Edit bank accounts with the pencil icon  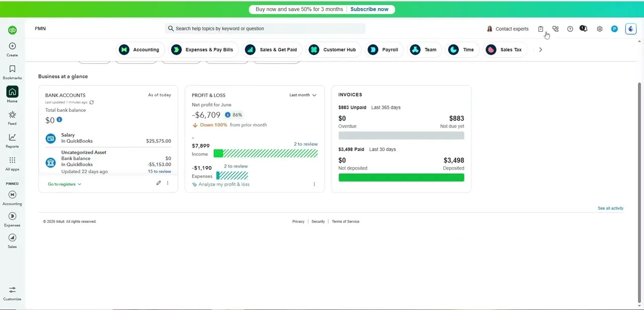158,183
